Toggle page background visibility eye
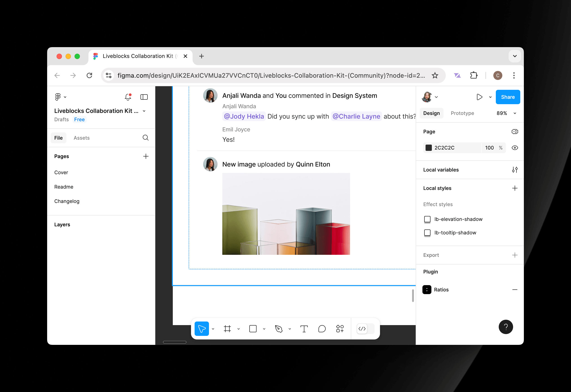Screen dimensions: 571x392 [x=515, y=148]
